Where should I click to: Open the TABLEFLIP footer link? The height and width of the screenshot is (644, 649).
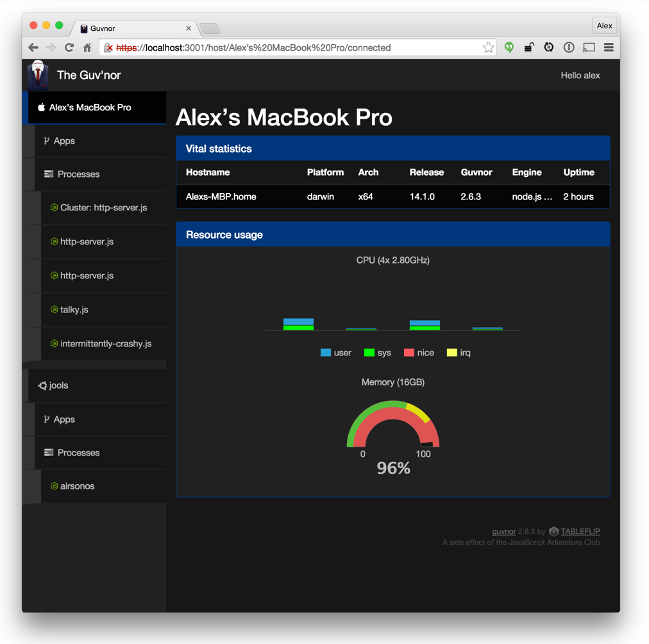click(x=580, y=532)
